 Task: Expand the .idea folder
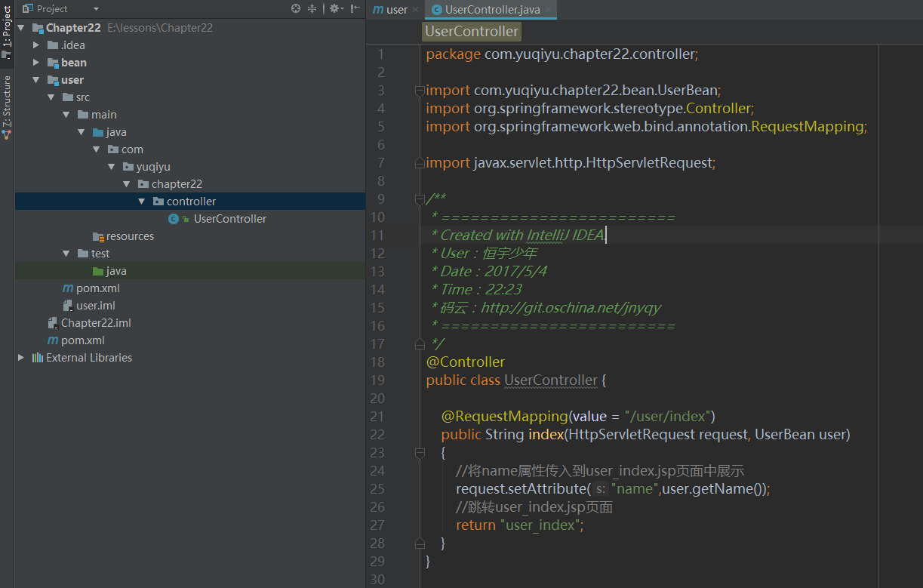point(36,45)
